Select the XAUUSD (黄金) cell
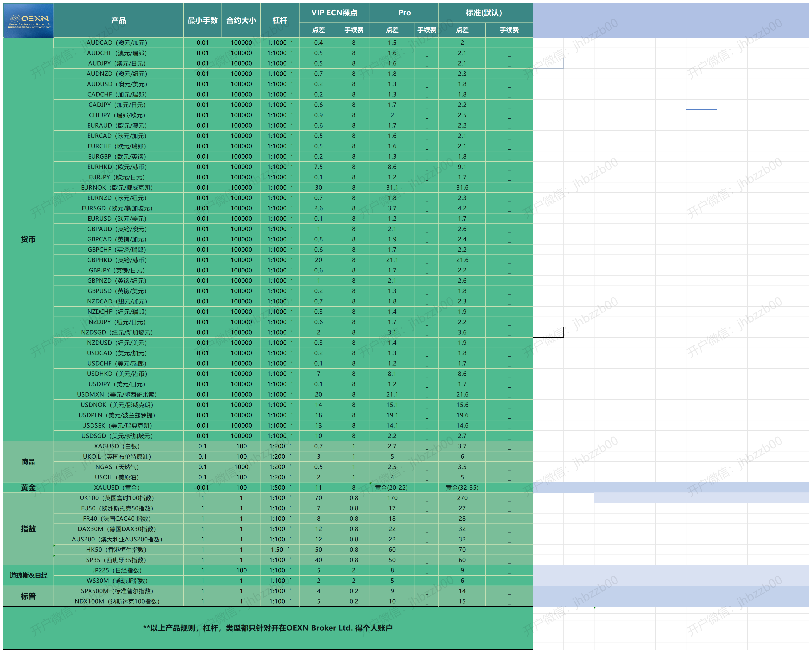Screen dimensions: 812x653 pos(118,487)
